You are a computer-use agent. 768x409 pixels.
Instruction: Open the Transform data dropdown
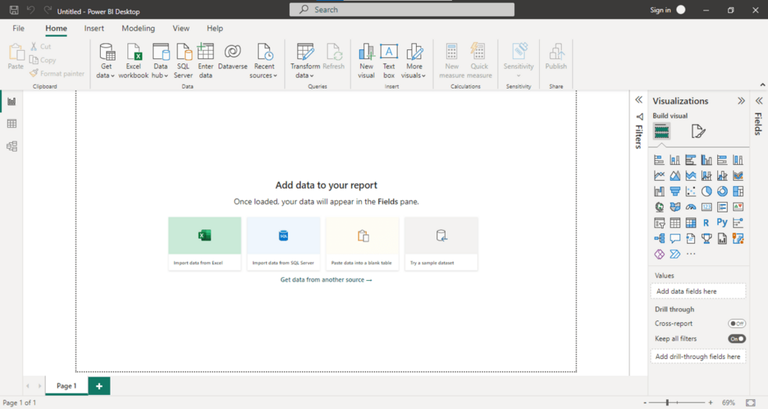click(305, 61)
